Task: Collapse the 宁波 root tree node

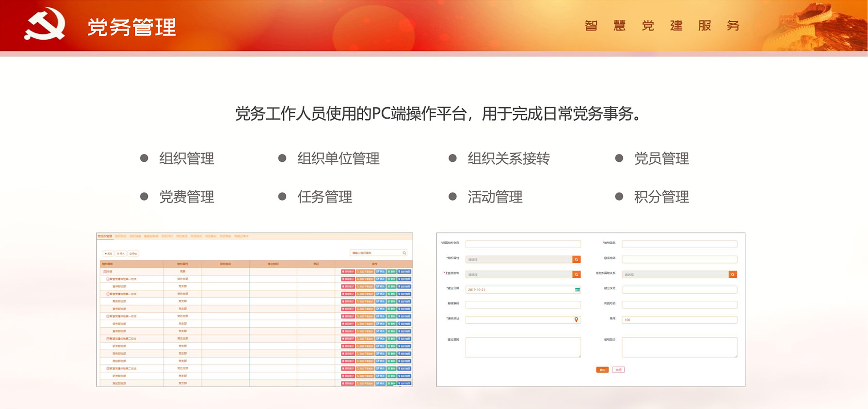Action: tap(105, 272)
